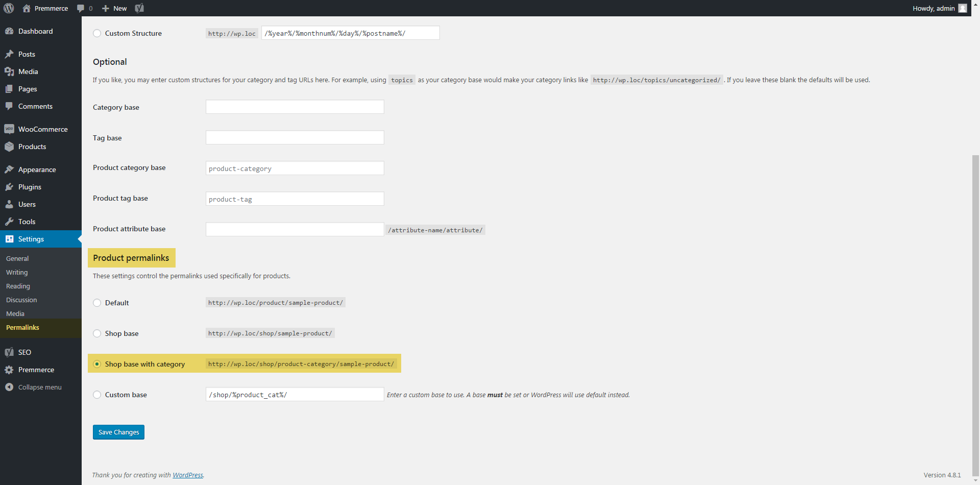Click the Product category base field
Screen dimensions: 980x485
coord(295,168)
